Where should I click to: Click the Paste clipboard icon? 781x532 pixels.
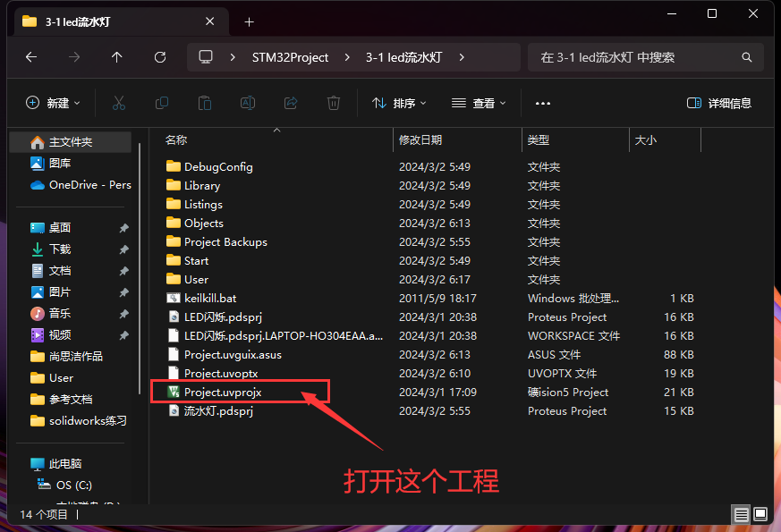tap(205, 103)
